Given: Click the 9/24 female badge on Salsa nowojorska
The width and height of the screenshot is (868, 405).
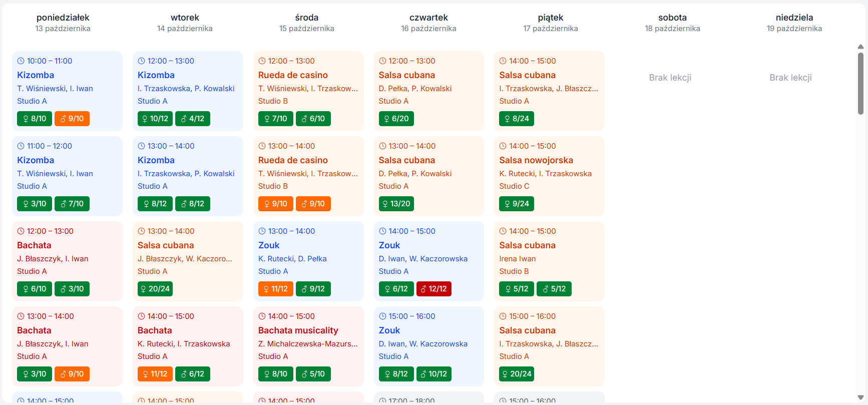Looking at the screenshot, I should [516, 204].
